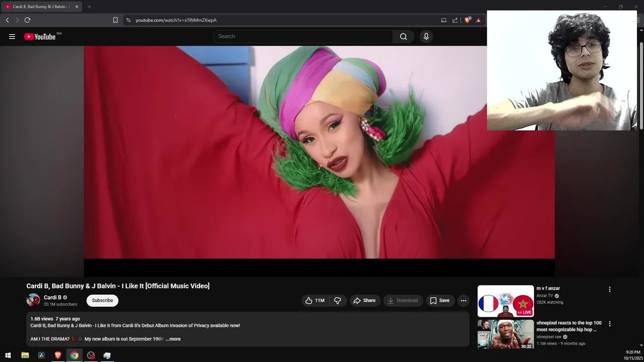Viewport: 644px width, 362px height.
Task: Open the m v f anzar video title
Action: point(548,289)
